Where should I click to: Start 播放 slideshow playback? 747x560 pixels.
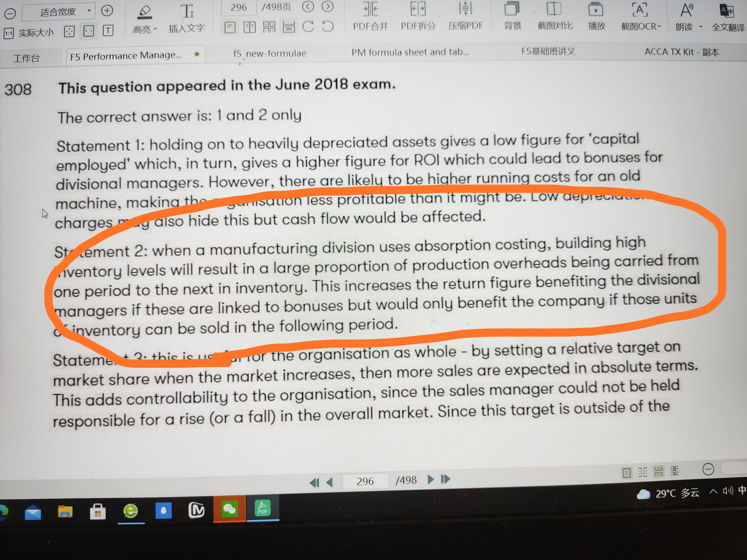tap(595, 10)
